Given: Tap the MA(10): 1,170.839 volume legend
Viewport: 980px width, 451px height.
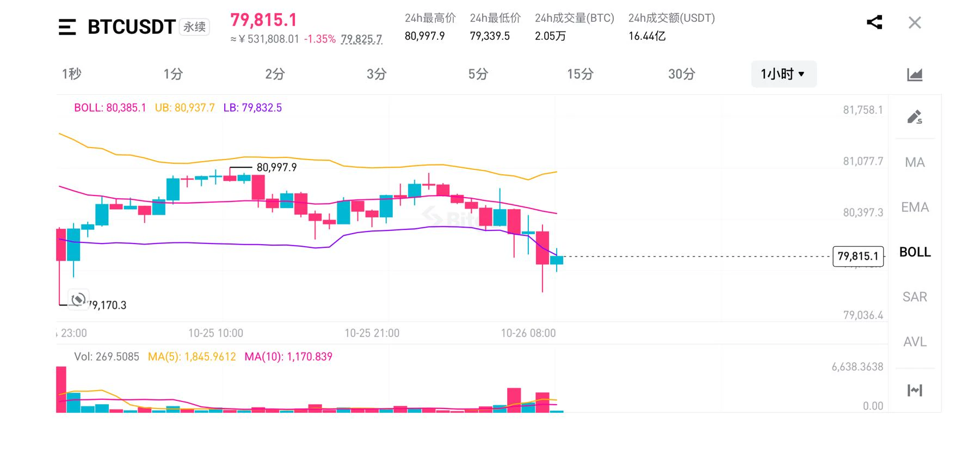Looking at the screenshot, I should [x=288, y=357].
